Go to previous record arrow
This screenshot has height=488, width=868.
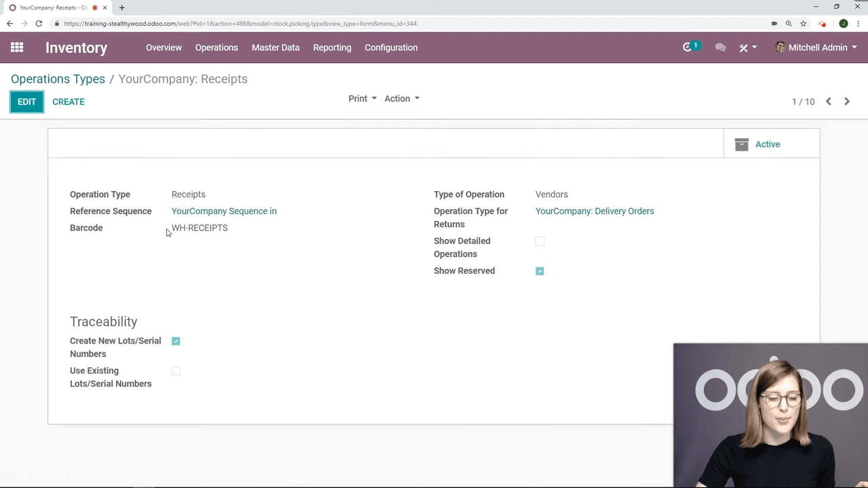[x=829, y=102]
